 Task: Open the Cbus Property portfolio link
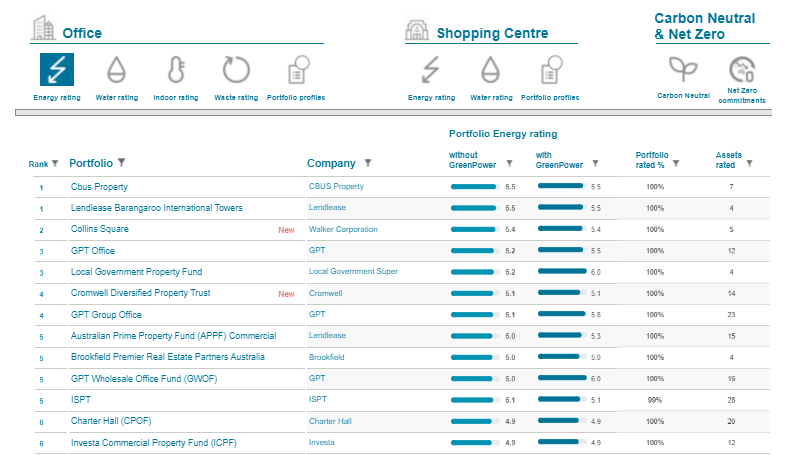(99, 187)
